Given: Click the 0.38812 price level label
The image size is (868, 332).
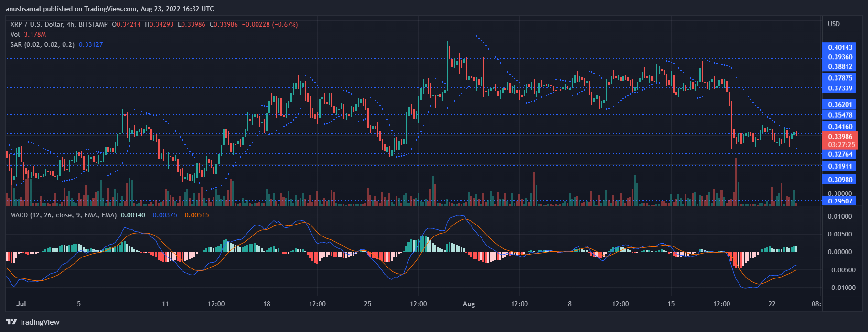Looking at the screenshot, I should (839, 66).
